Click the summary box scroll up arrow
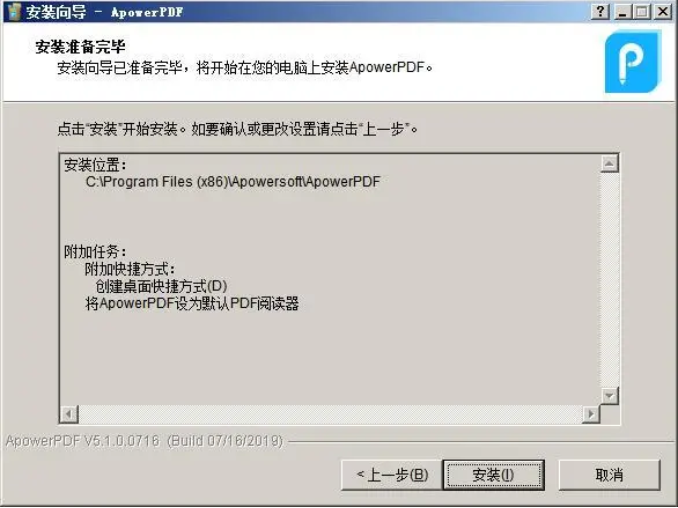The width and height of the screenshot is (678, 508). pos(609,163)
